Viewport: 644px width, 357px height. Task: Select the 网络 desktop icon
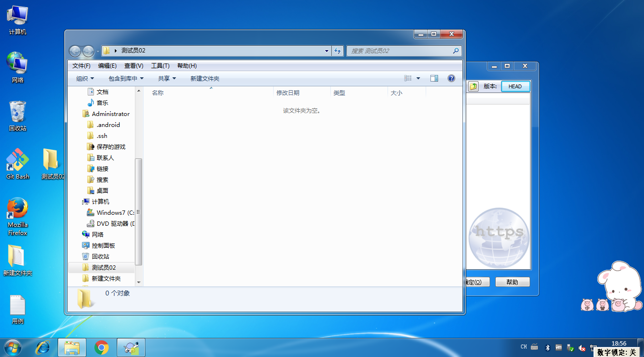coord(18,67)
